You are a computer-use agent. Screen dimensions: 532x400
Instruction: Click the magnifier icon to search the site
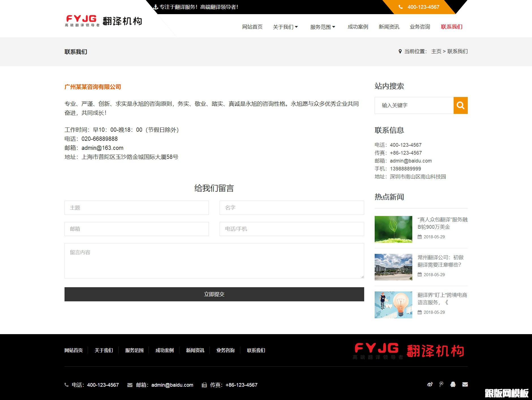click(460, 105)
